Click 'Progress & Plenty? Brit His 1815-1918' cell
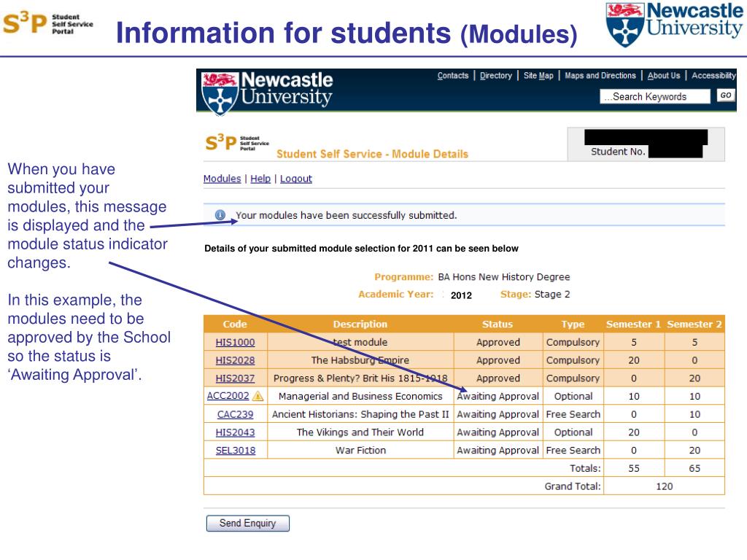This screenshot has height=560, width=747. click(360, 378)
